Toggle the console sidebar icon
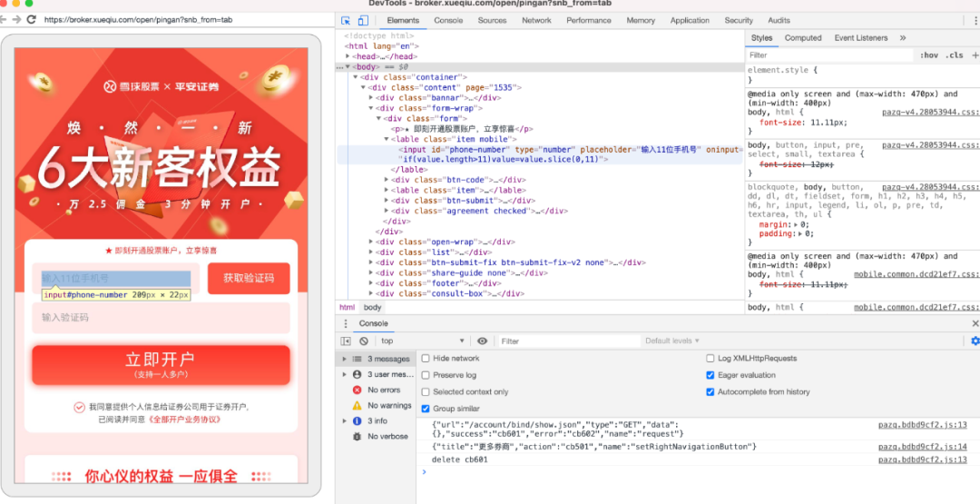Image resolution: width=980 pixels, height=504 pixels. click(x=346, y=341)
